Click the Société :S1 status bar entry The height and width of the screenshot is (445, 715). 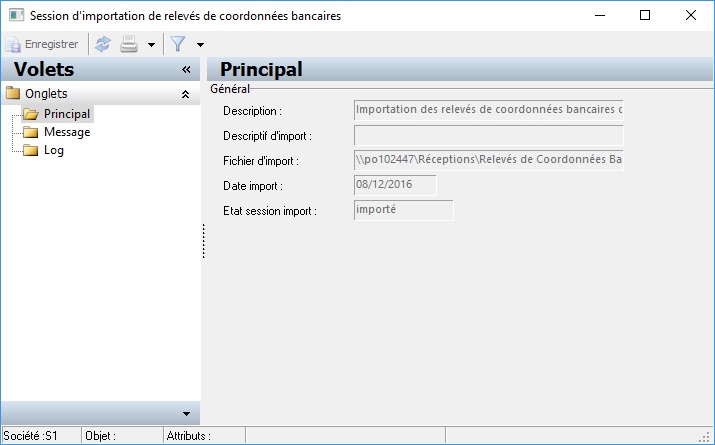(31, 436)
